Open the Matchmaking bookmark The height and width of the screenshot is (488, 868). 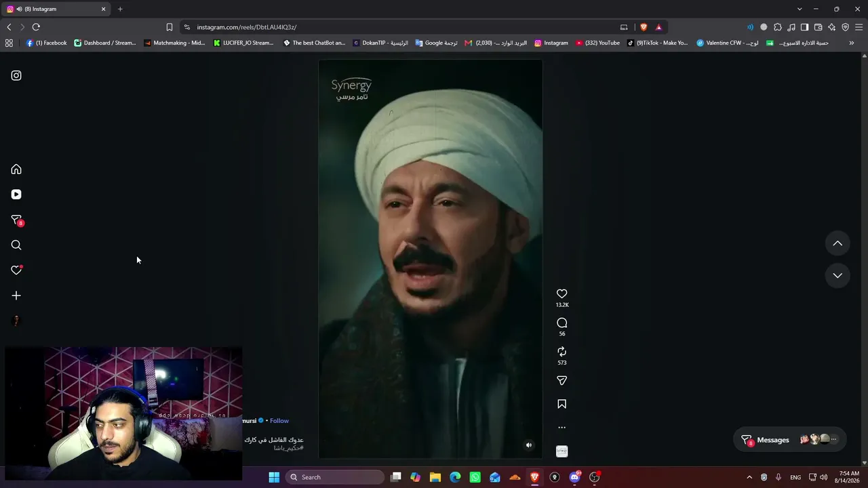[174, 43]
